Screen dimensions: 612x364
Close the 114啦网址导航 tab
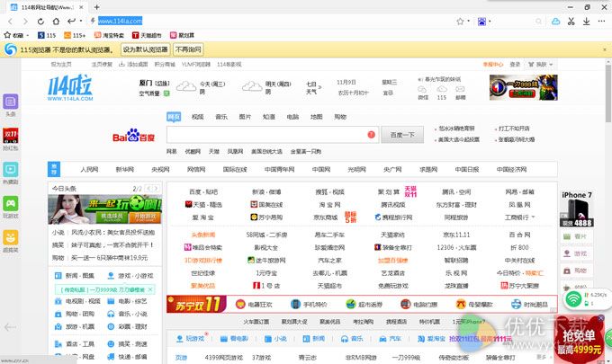tap(81, 7)
